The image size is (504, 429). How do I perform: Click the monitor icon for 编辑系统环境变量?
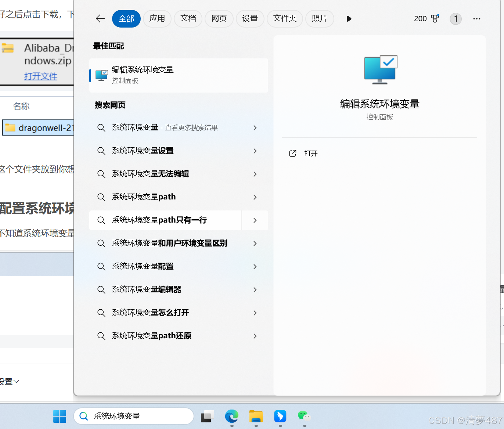point(101,75)
